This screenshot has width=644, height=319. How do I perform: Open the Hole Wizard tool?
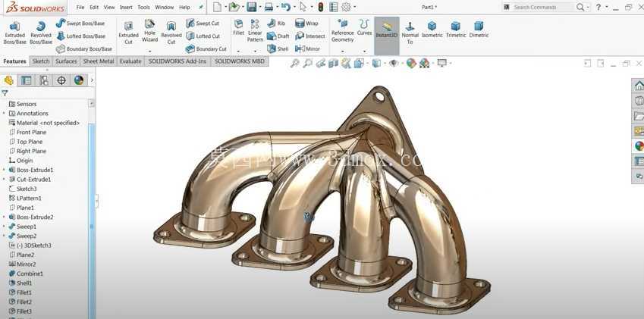pyautogui.click(x=150, y=31)
